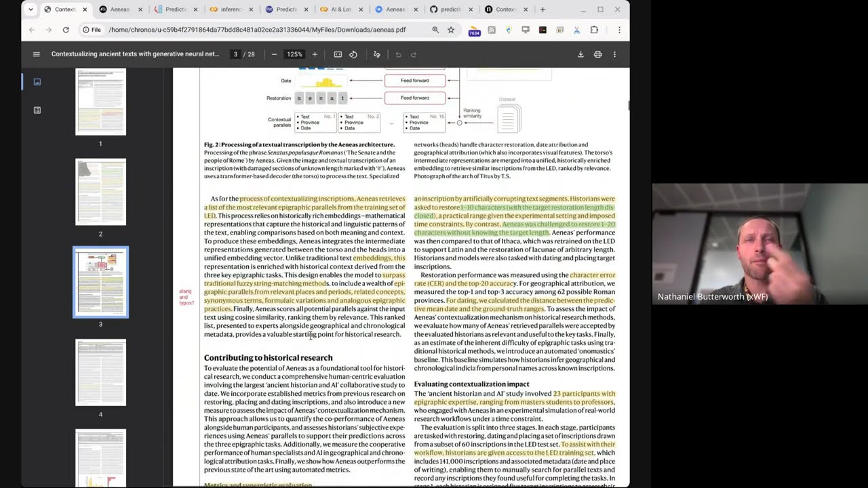Click the 125% zoom level field

[x=294, y=54]
